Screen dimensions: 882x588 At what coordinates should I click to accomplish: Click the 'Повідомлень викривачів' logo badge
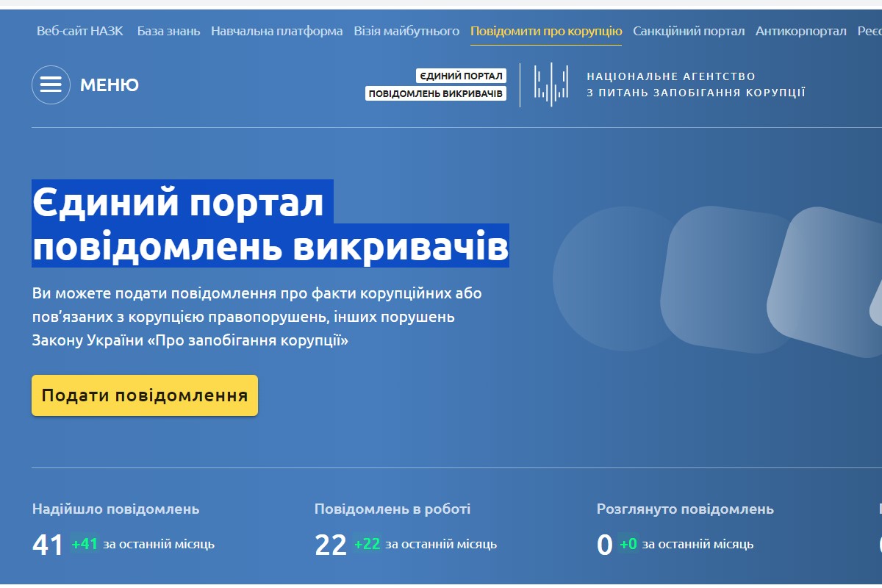coord(436,94)
